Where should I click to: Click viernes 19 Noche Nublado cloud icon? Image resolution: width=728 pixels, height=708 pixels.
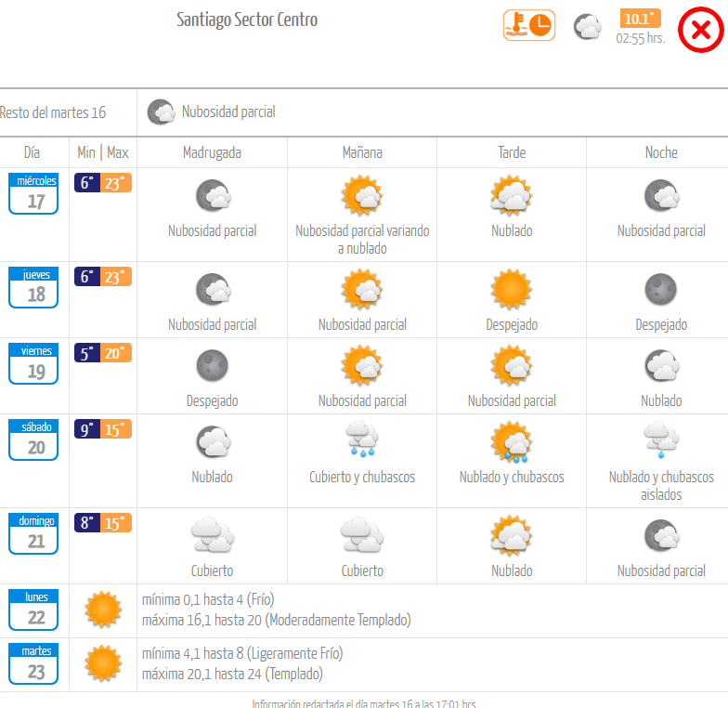[x=661, y=366]
